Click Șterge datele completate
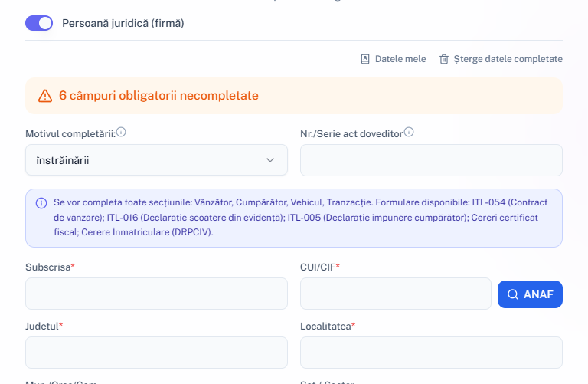The image size is (588, 384). (x=501, y=59)
